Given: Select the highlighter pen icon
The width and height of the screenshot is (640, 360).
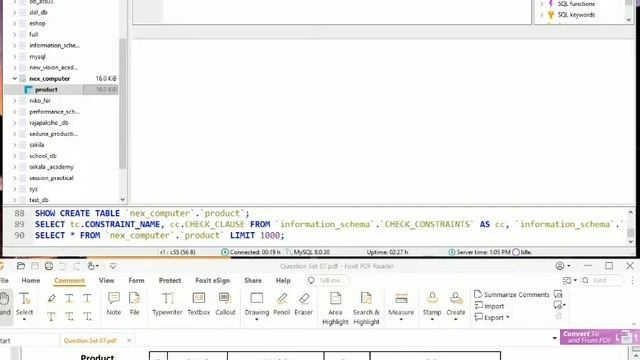Looking at the screenshot, I should tap(51, 298).
